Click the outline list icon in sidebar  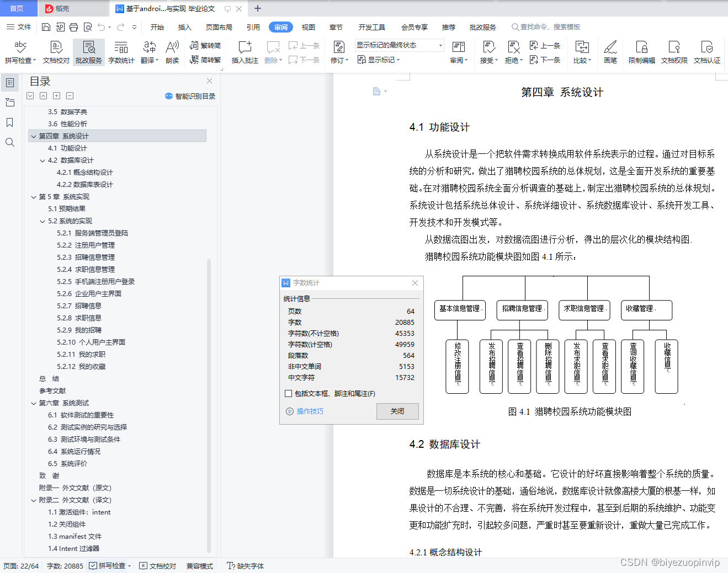(10, 83)
